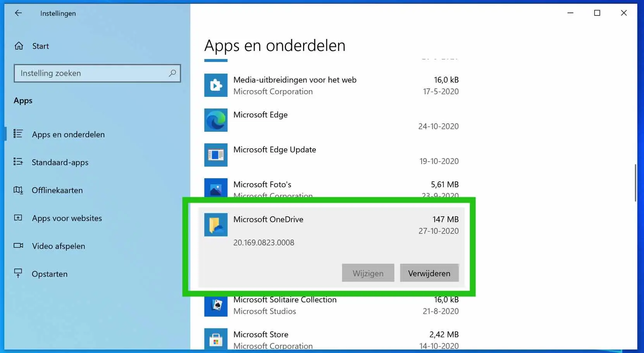This screenshot has height=353, width=644.
Task: Click the disabled Wijzigen button
Action: 368,273
